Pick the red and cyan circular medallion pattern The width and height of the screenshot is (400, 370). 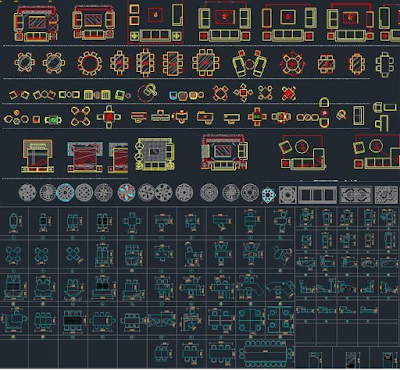coord(127,193)
